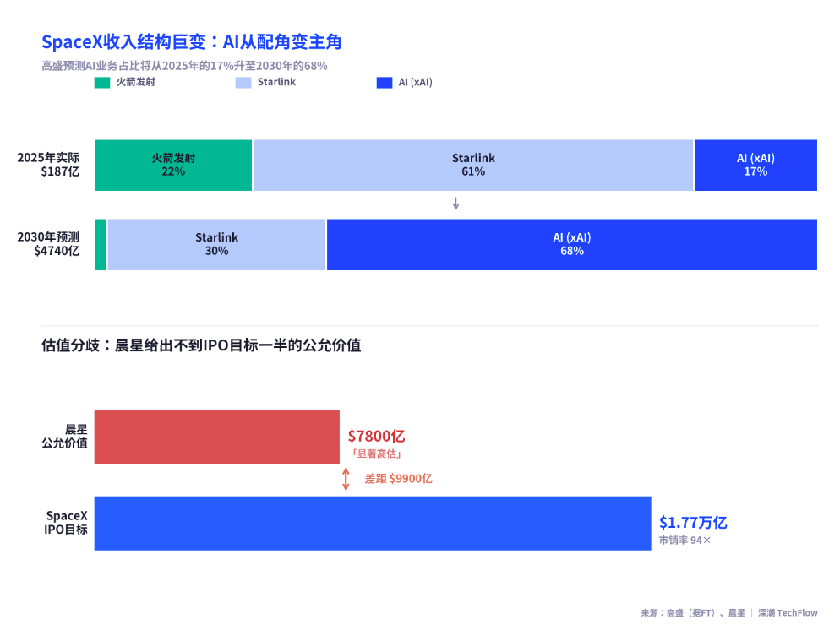This screenshot has width=840, height=641.
Task: Click the source credit 来源：高盛（据FT）、晨星
Action: point(693,612)
